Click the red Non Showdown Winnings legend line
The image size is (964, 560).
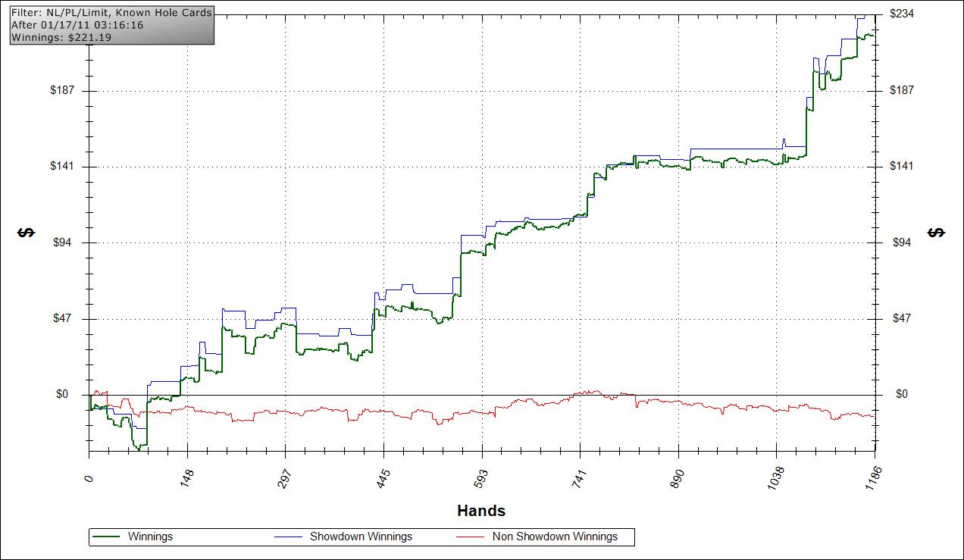[471, 537]
